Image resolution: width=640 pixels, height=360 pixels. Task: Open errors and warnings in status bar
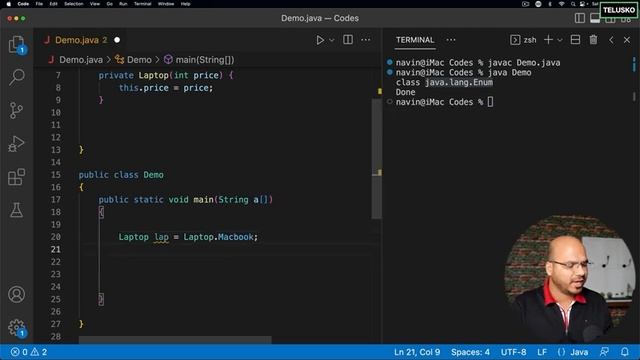click(x=29, y=352)
